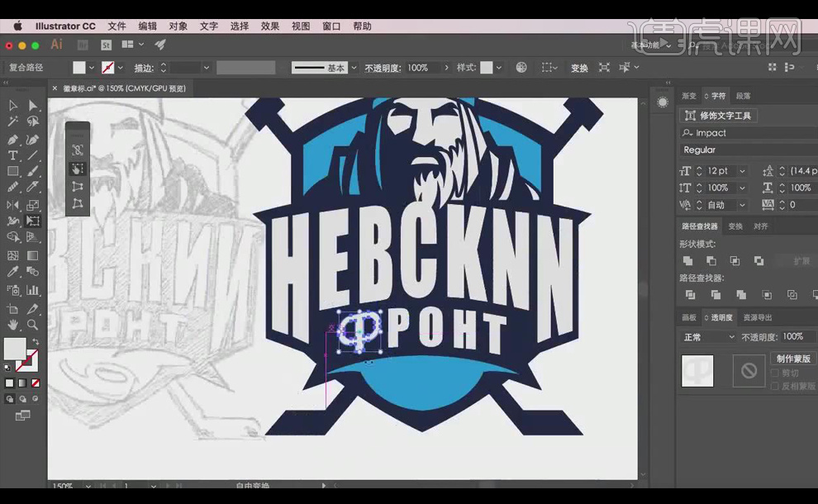Image resolution: width=818 pixels, height=504 pixels.
Task: Select the Gradient tool
Action: point(33,255)
